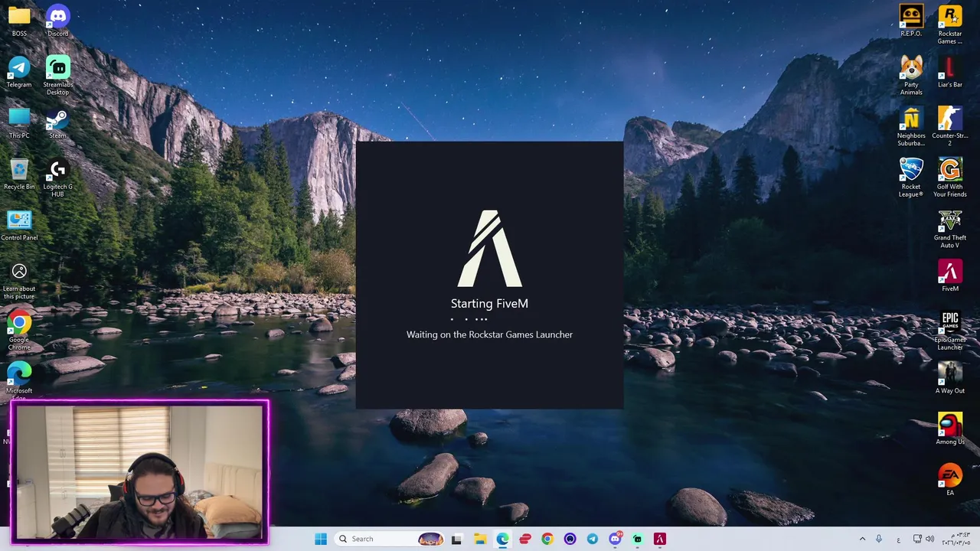The width and height of the screenshot is (980, 551).
Task: Open the EA app shortcut
Action: (950, 480)
